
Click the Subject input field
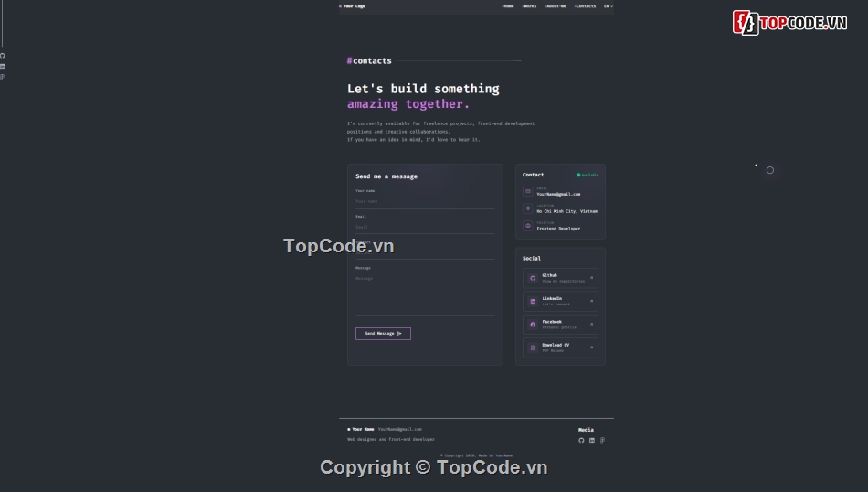click(425, 252)
